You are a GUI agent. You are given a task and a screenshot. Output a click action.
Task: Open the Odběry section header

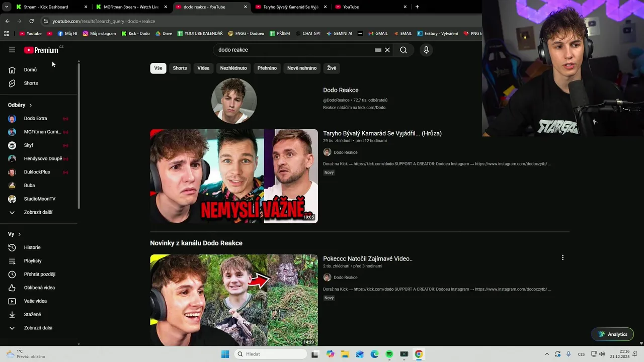tap(20, 105)
